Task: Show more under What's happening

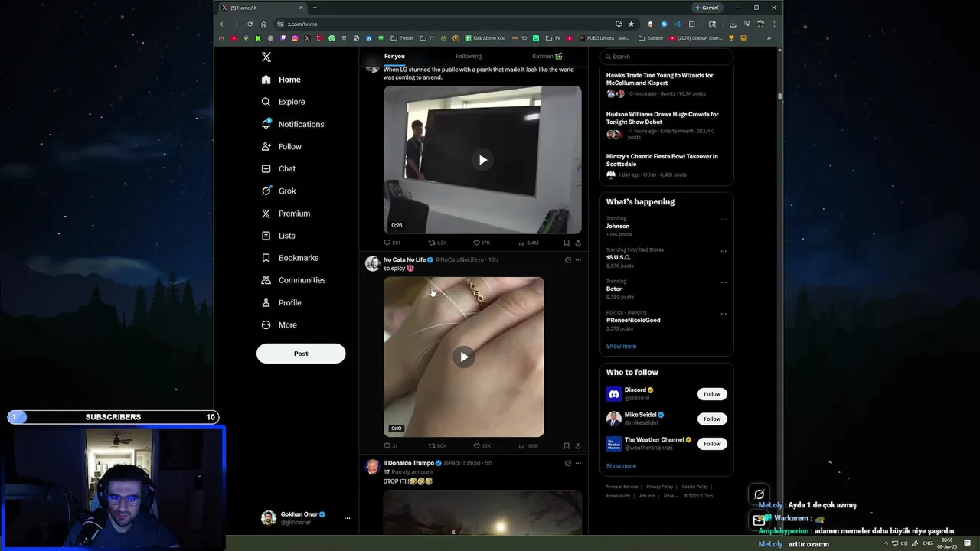Action: click(x=621, y=346)
